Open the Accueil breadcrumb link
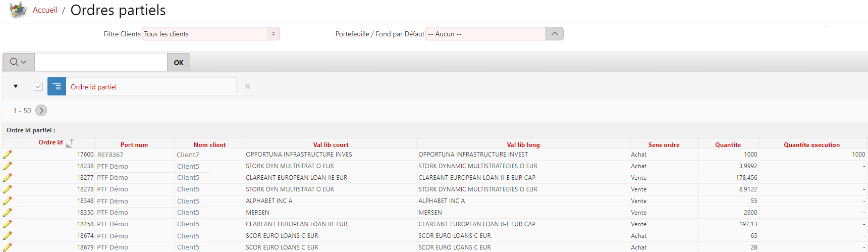868x252 pixels. tap(45, 10)
